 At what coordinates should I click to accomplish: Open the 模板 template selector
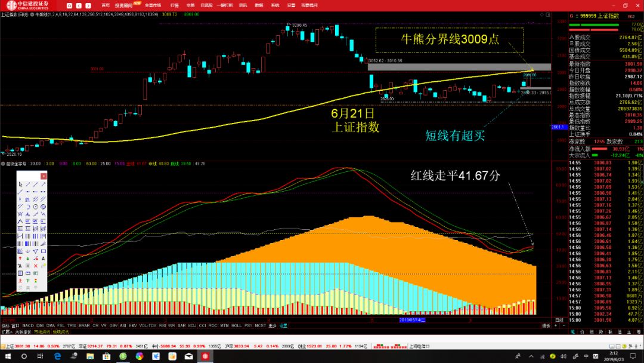coord(546,325)
